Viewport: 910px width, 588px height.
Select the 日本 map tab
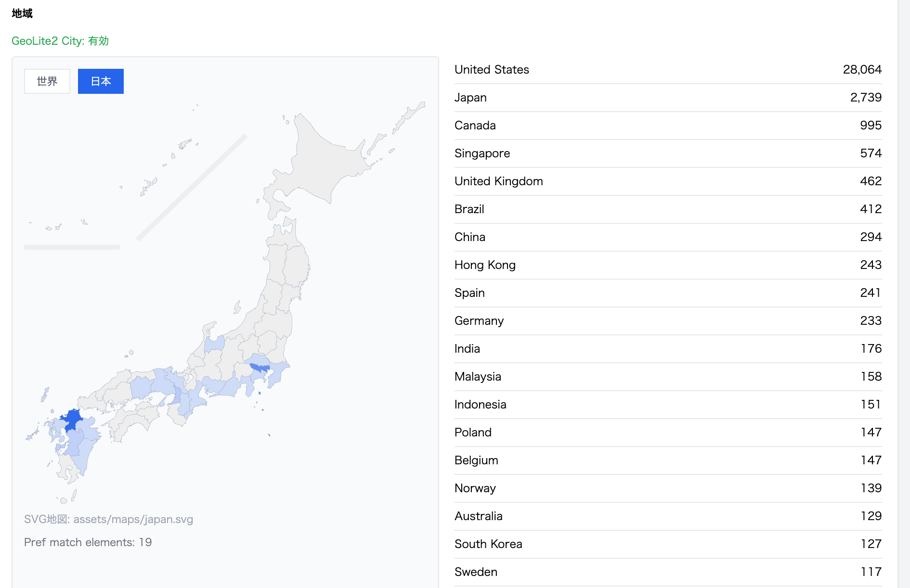click(101, 81)
